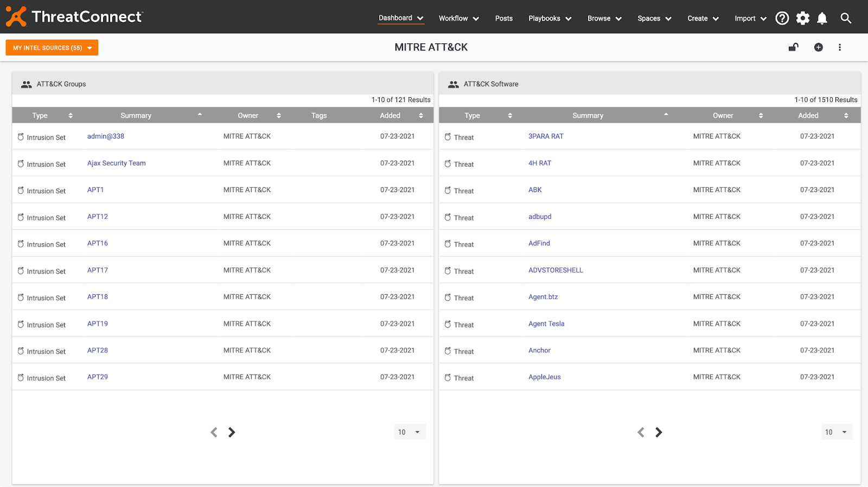Viewport: 868px width, 487px height.
Task: Open the APT17 group link
Action: 98,270
